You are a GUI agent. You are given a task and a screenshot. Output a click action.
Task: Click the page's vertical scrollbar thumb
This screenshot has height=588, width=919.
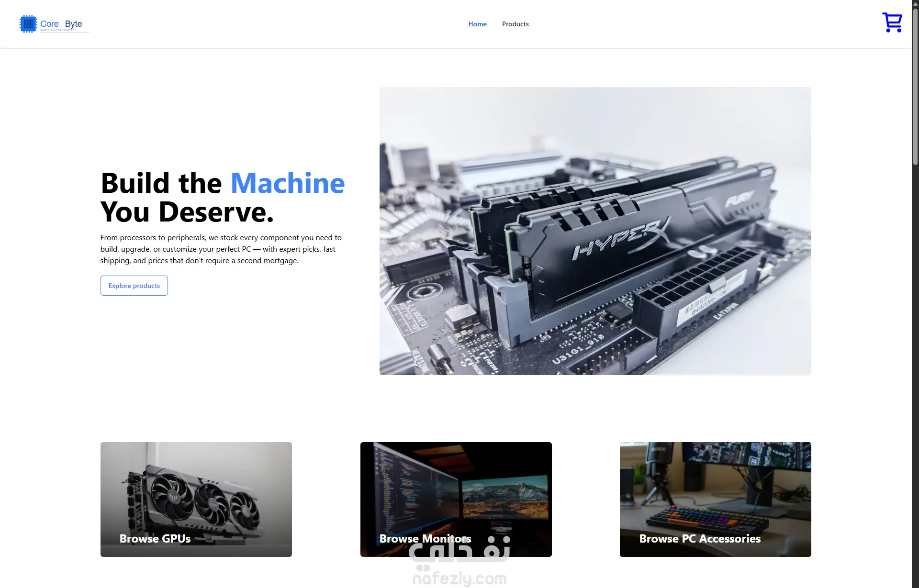click(915, 86)
